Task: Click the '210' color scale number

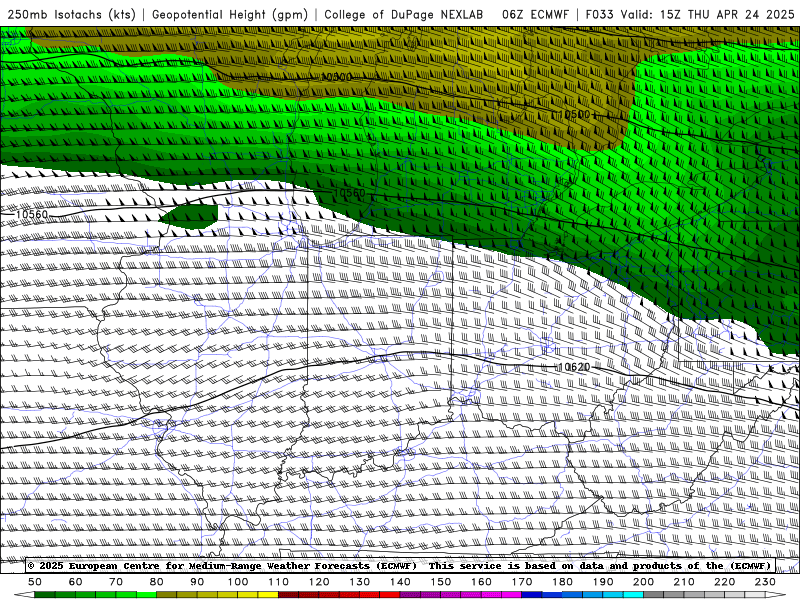Action: point(685,582)
